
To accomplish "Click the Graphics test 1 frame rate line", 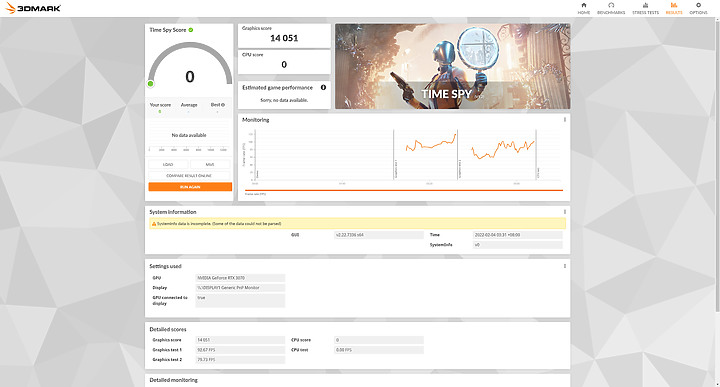I will click(x=431, y=144).
